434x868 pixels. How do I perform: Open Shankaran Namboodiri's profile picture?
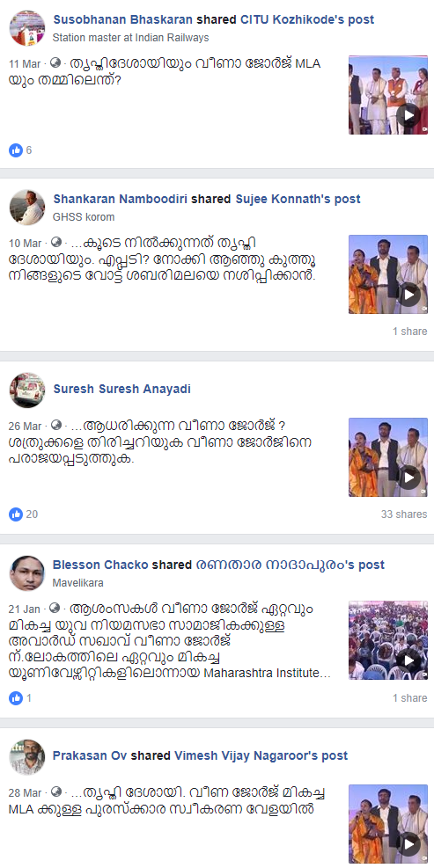(27, 207)
